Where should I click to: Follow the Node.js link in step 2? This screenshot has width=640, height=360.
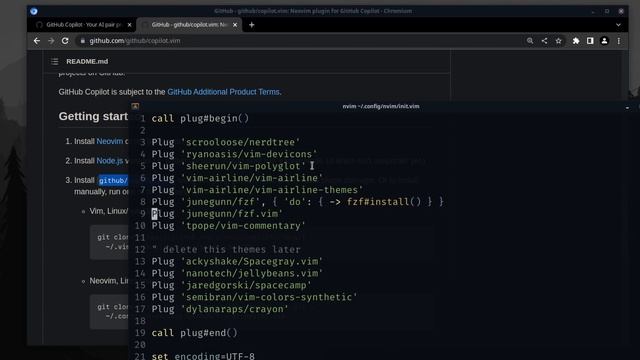tap(109, 161)
